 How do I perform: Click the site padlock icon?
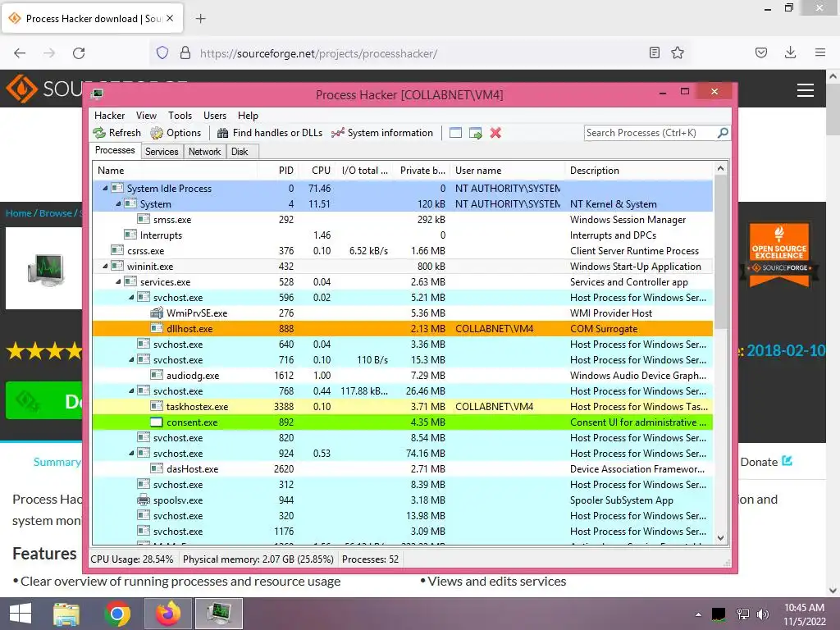click(185, 52)
